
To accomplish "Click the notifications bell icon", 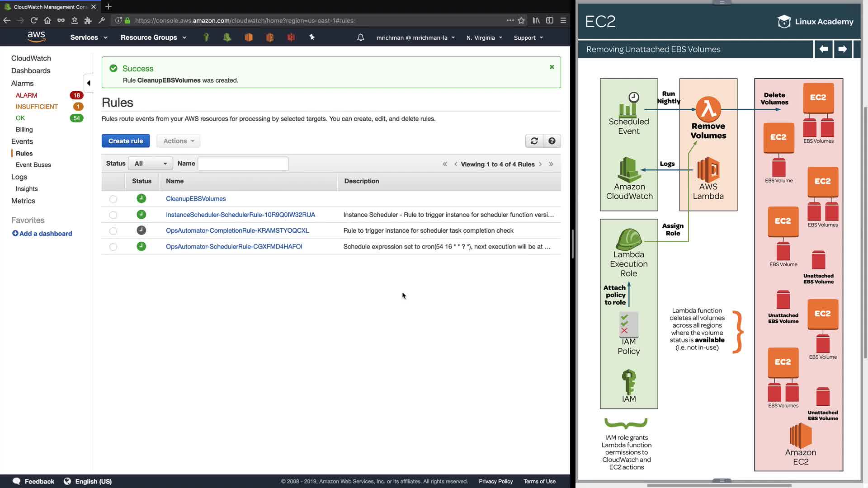I will tap(360, 38).
